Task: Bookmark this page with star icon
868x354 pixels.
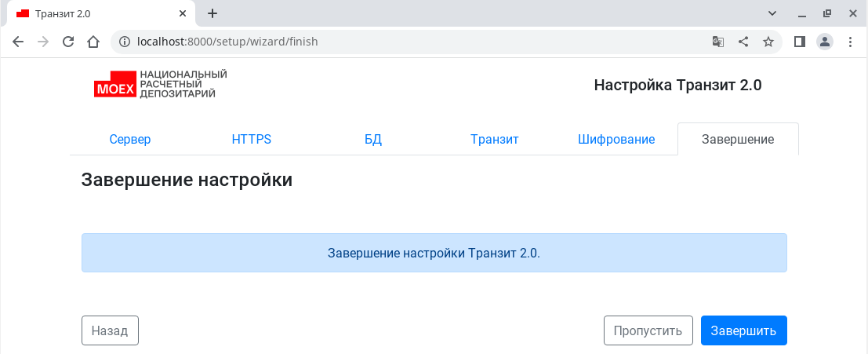Action: [x=768, y=42]
